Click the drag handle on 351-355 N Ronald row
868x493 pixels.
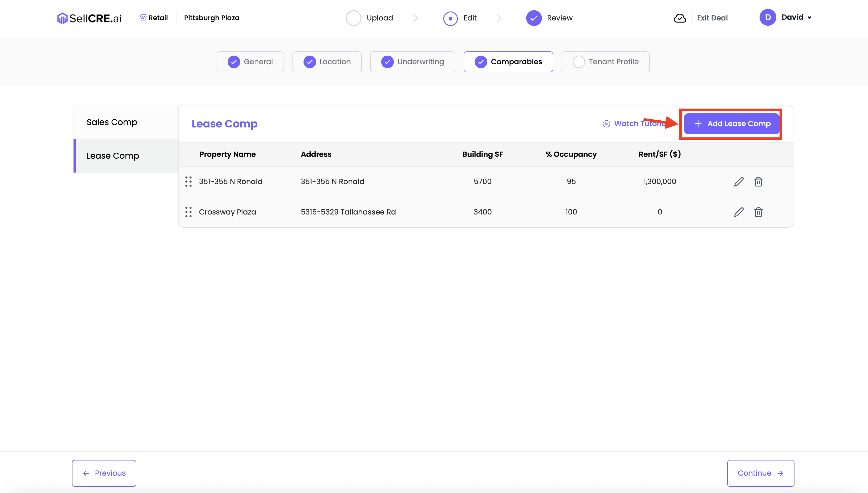click(189, 182)
